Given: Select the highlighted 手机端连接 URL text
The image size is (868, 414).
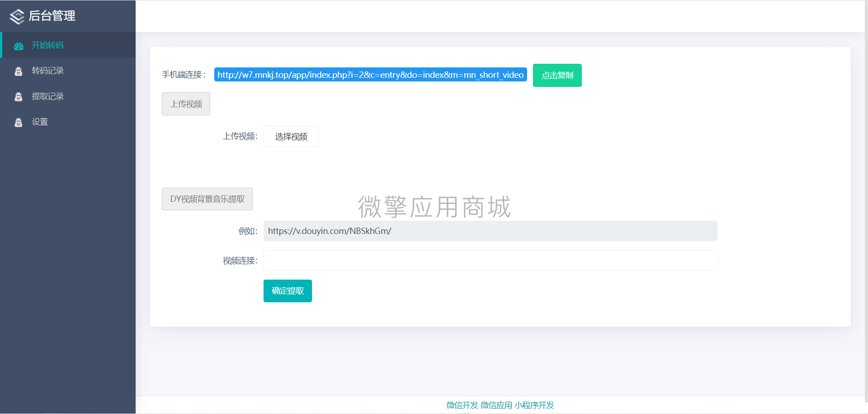Looking at the screenshot, I should [x=370, y=75].
